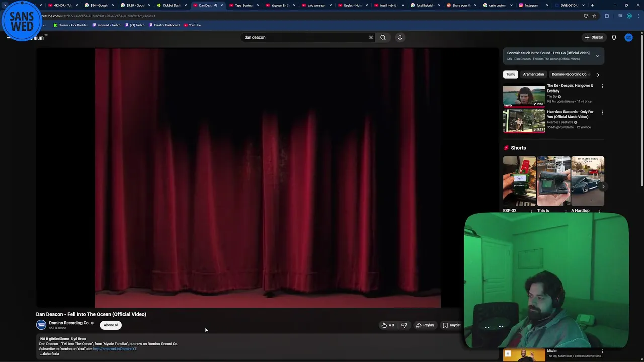
Task: Clear the search box with the X icon
Action: click(x=371, y=37)
